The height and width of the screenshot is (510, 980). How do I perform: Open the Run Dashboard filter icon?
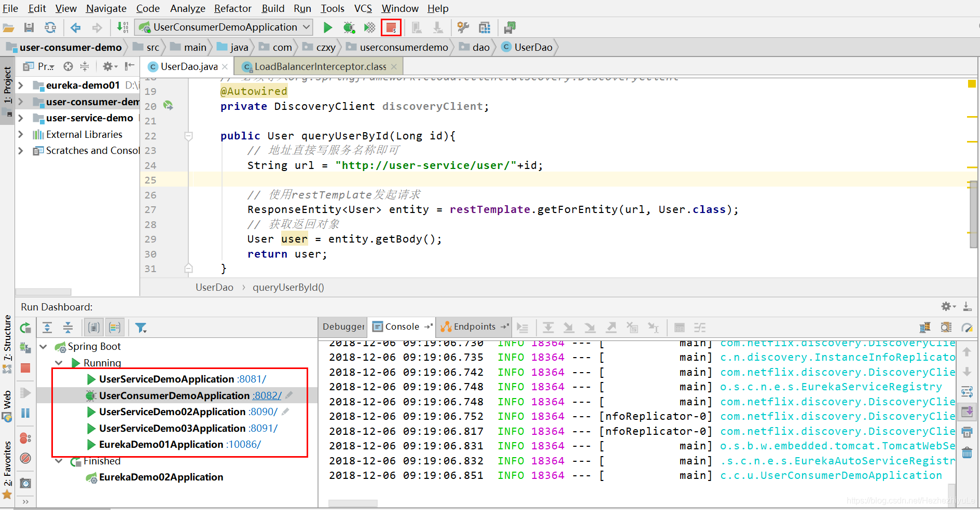point(141,328)
